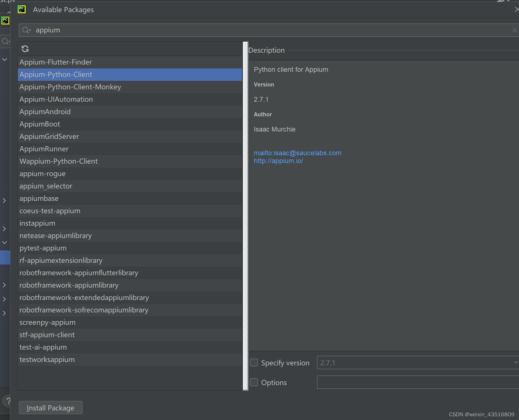Select Appium-Python-Client-Monkey package
Screen dimensions: 519x420
point(70,87)
